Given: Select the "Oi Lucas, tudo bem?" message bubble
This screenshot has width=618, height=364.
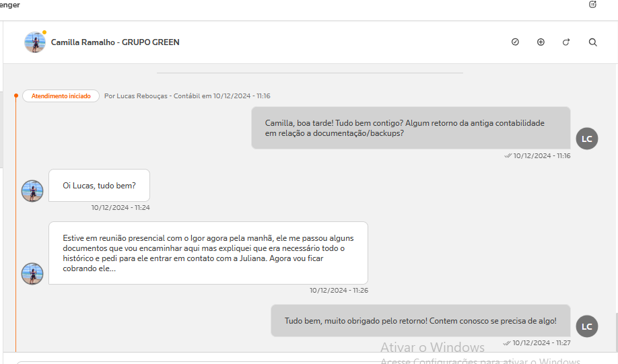Looking at the screenshot, I should (99, 186).
